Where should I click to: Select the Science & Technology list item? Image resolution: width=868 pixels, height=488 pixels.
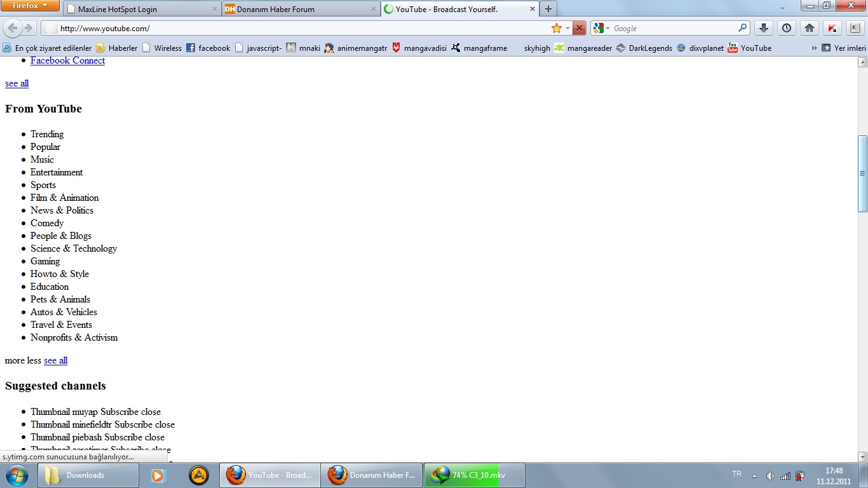tap(74, 248)
